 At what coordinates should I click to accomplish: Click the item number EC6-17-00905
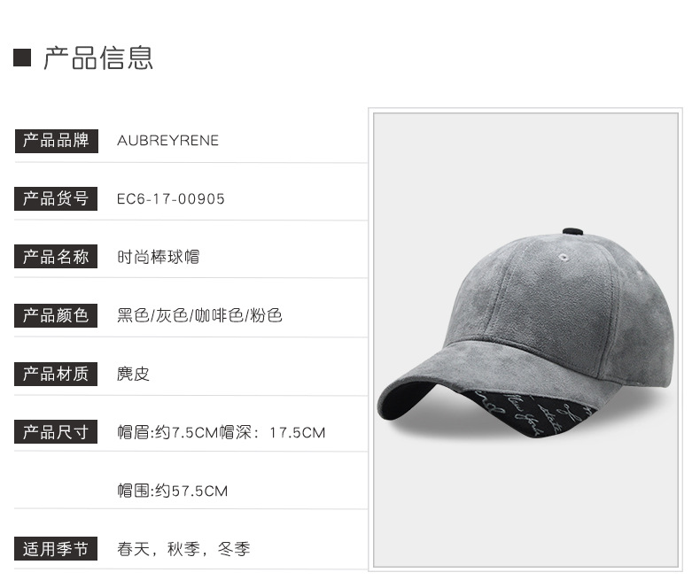tap(170, 198)
